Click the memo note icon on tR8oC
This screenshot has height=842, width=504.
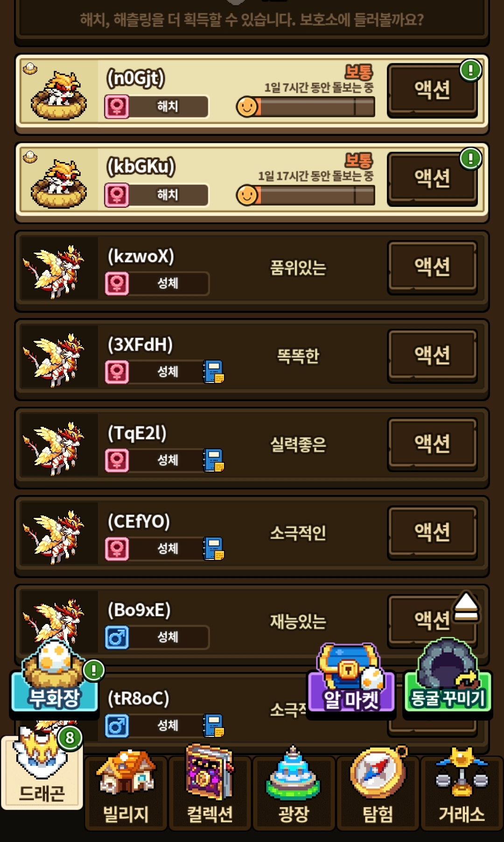213,725
